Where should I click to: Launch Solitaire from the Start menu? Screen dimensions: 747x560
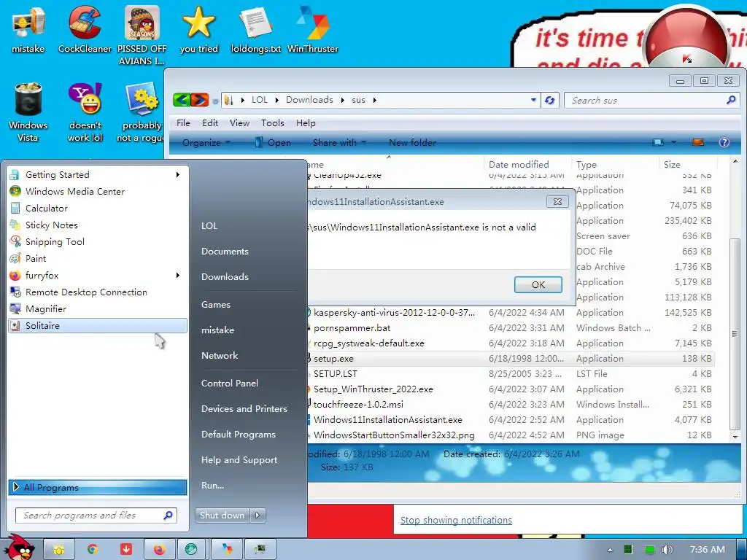coord(98,326)
